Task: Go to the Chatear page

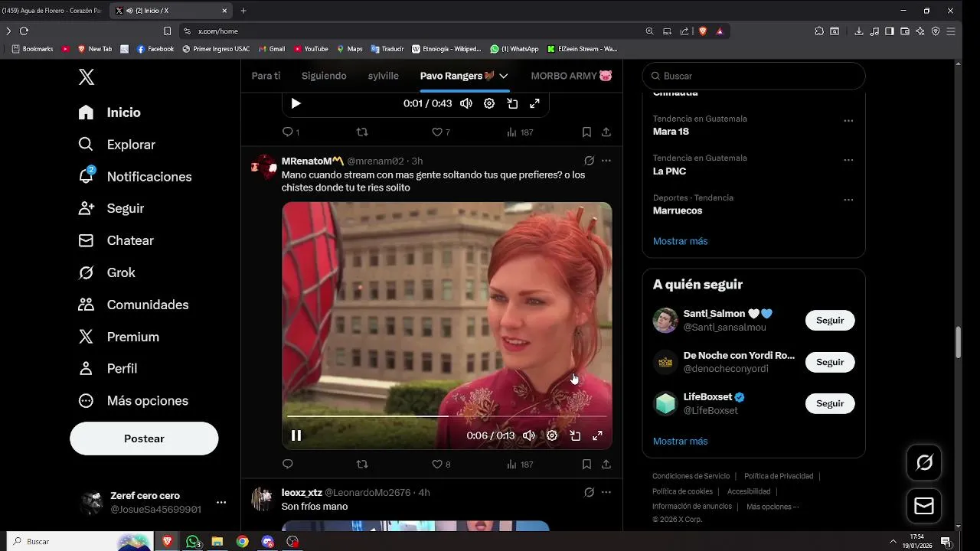Action: coord(116,240)
